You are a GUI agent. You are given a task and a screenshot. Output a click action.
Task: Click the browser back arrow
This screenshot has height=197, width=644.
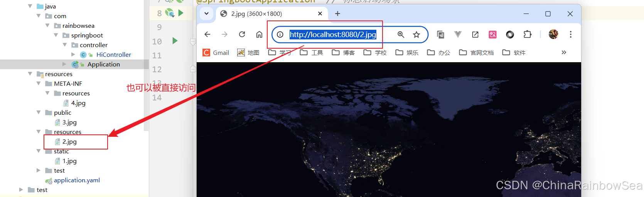[x=207, y=34]
